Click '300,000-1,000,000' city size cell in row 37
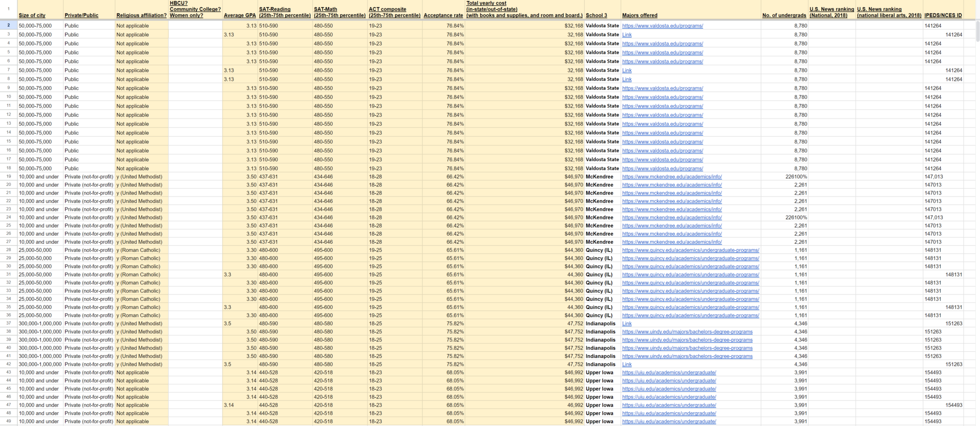This screenshot has height=426, width=980. point(40,324)
